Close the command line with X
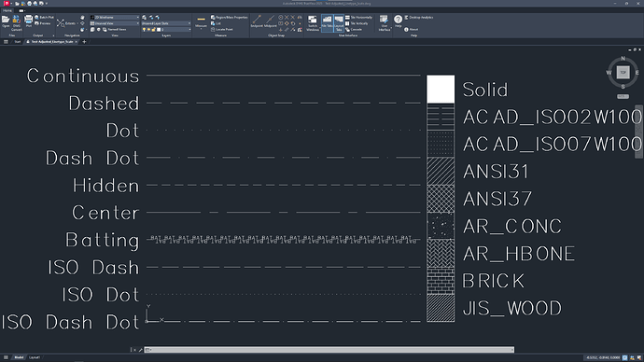644x362 pixels. click(x=133, y=350)
